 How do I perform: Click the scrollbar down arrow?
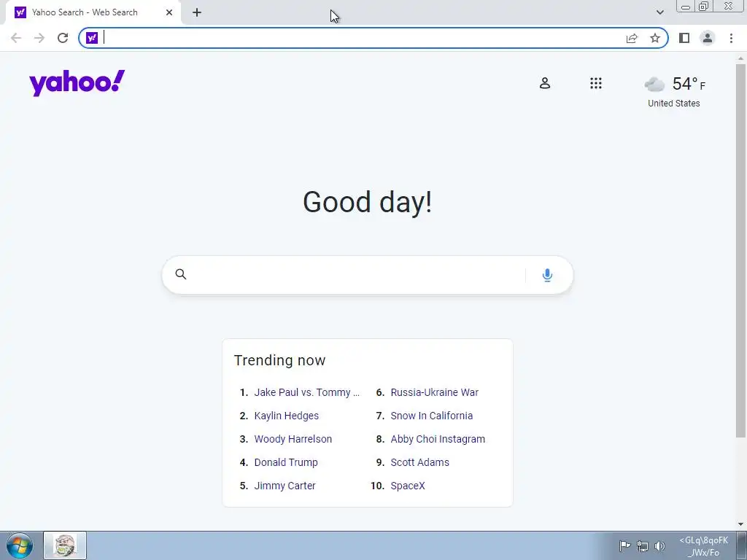(x=741, y=524)
